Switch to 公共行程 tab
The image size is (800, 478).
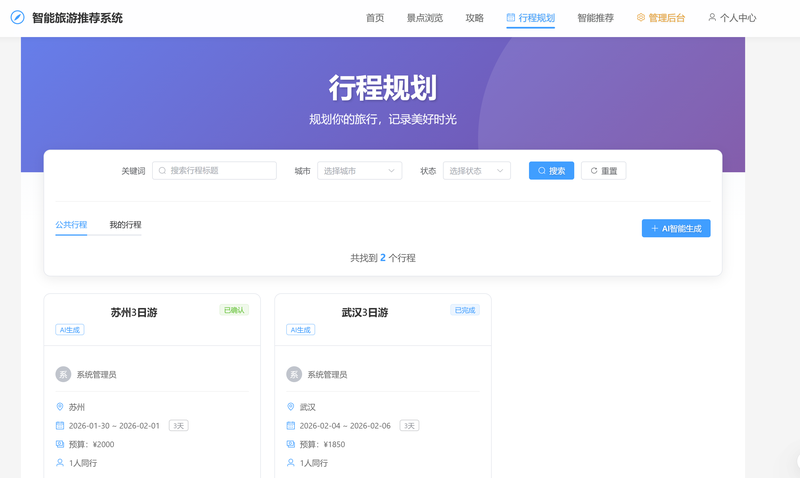[x=71, y=224]
